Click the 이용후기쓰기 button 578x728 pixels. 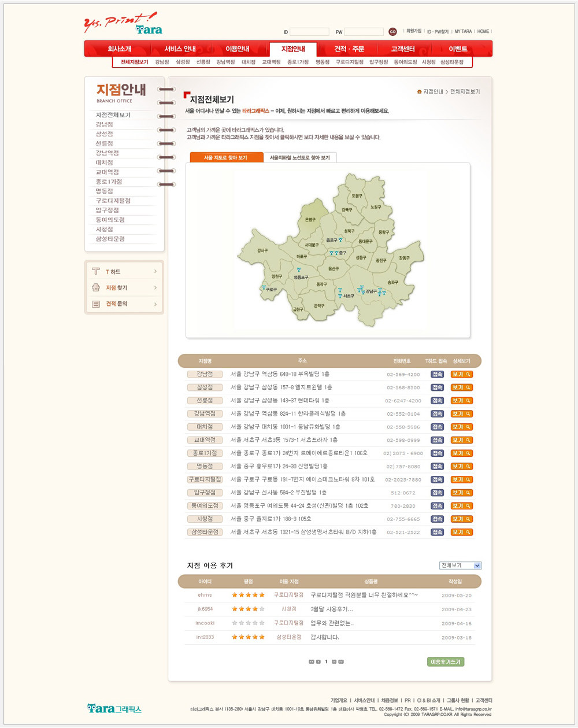coord(446,662)
